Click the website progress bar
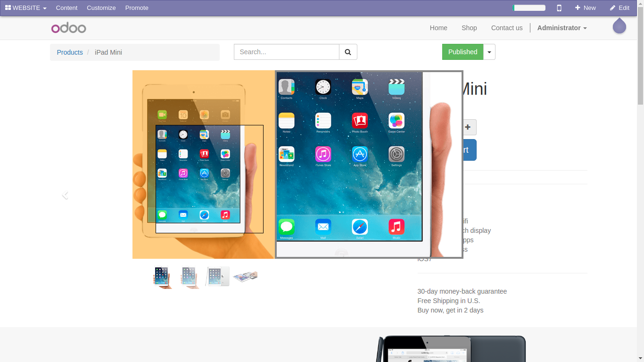Viewport: 644px width, 362px height. point(529,8)
